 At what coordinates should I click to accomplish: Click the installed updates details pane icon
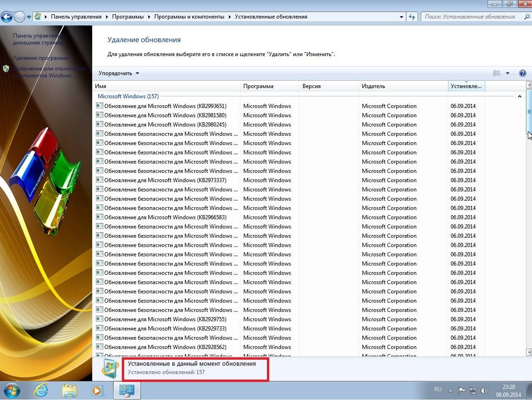coord(110,369)
